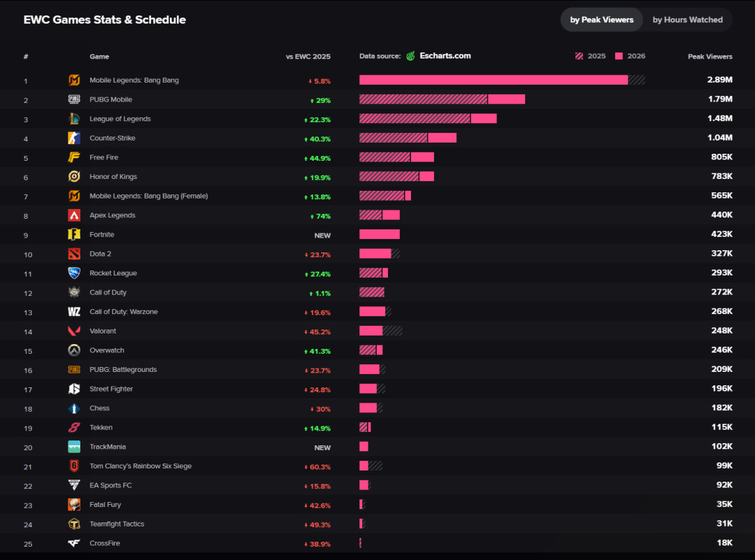Click the Dota 2 game icon
The image size is (755, 560).
(x=74, y=253)
